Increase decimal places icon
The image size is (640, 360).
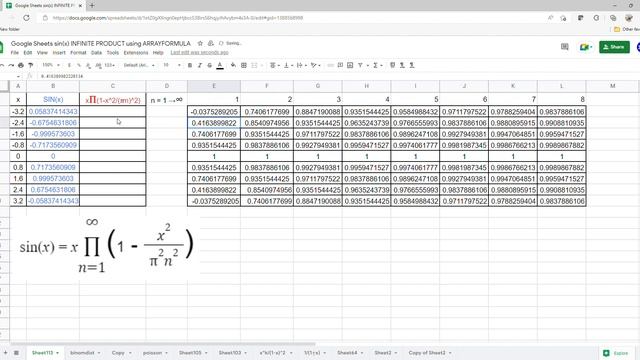(x=98, y=65)
